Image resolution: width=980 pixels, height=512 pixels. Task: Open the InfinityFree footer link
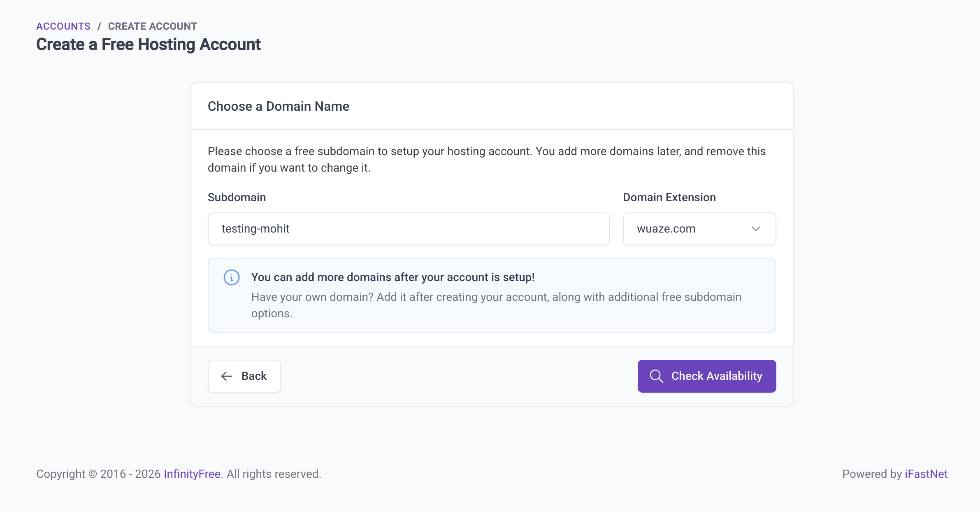tap(192, 474)
